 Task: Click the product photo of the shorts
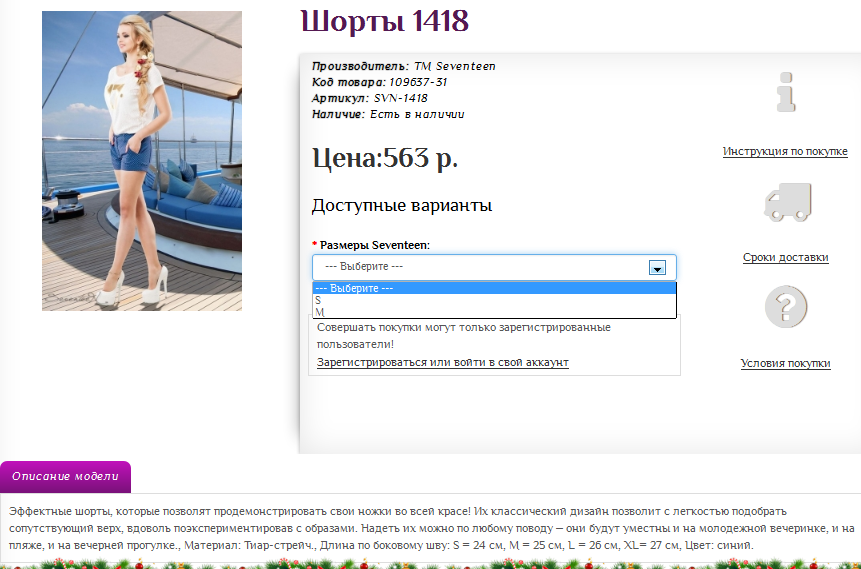click(x=142, y=161)
